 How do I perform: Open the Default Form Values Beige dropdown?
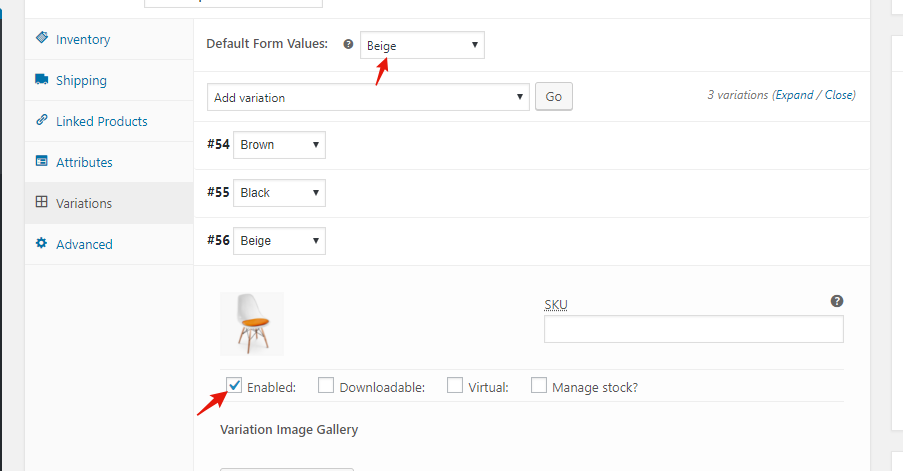pyautogui.click(x=422, y=45)
